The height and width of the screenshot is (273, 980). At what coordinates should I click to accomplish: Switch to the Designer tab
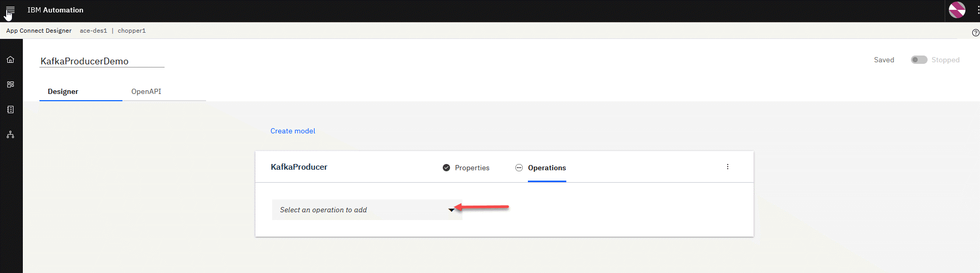(x=63, y=91)
